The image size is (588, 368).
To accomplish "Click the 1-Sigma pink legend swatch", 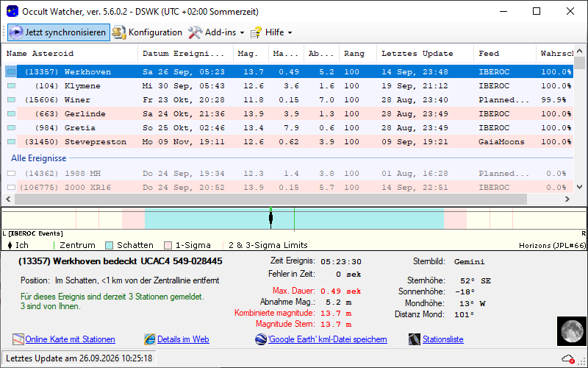I will (168, 246).
